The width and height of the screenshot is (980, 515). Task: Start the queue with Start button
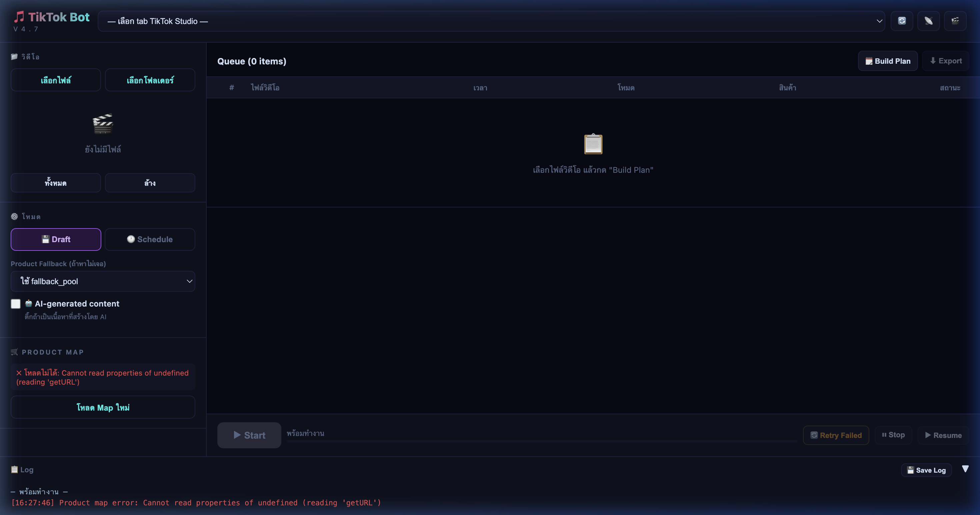[x=249, y=435]
